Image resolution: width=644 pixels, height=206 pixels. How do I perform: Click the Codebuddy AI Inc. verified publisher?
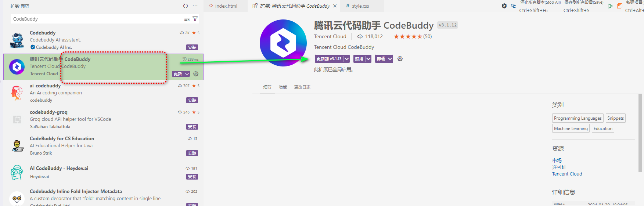point(51,47)
